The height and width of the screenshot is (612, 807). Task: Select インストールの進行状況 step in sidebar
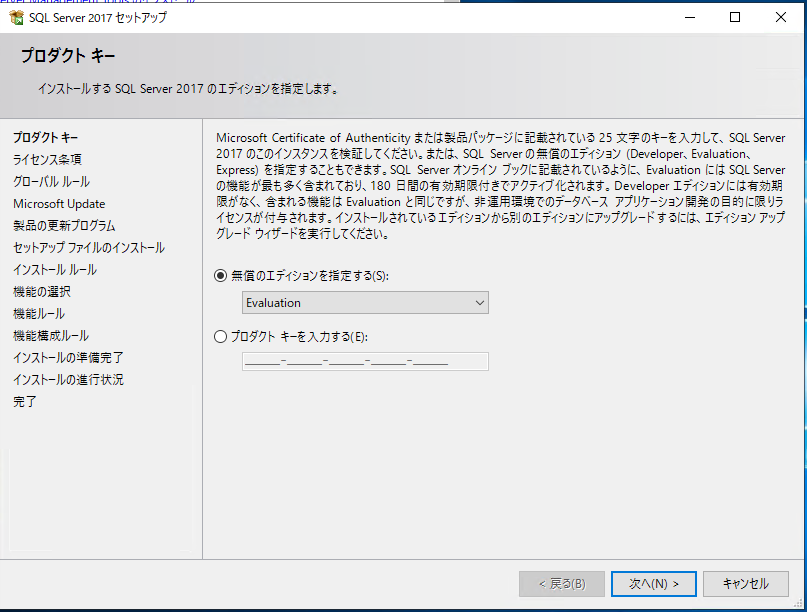click(x=68, y=380)
